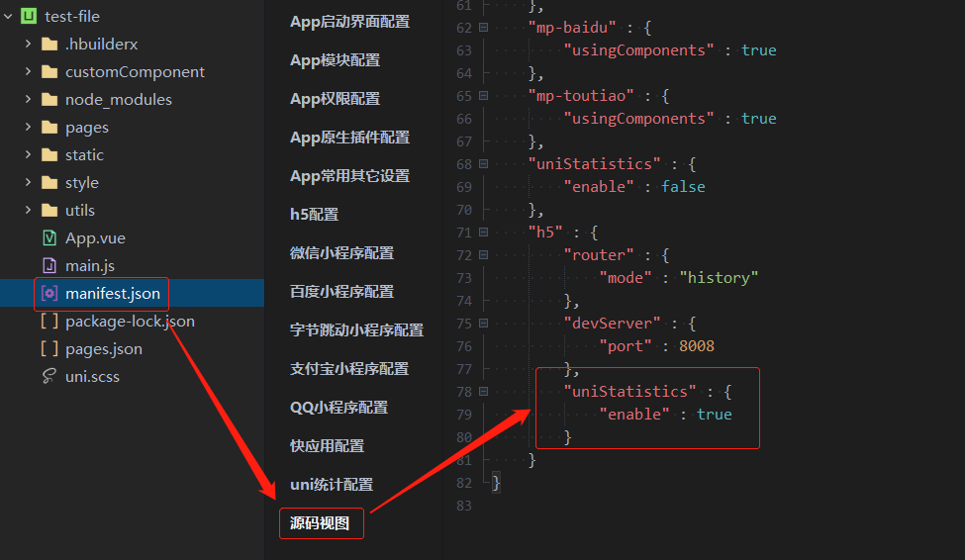Image resolution: width=965 pixels, height=560 pixels.
Task: Click the .hbuilderx folder icon
Action: click(x=49, y=45)
